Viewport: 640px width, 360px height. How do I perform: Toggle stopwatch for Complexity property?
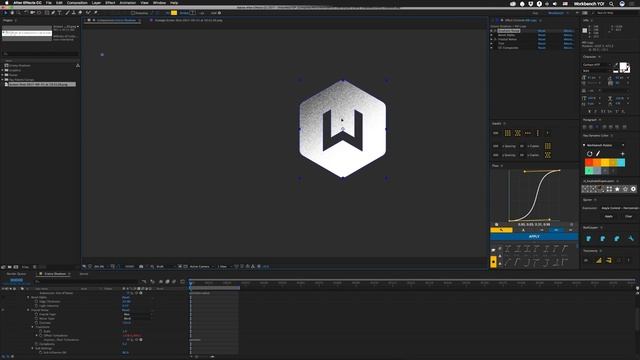click(x=36, y=344)
